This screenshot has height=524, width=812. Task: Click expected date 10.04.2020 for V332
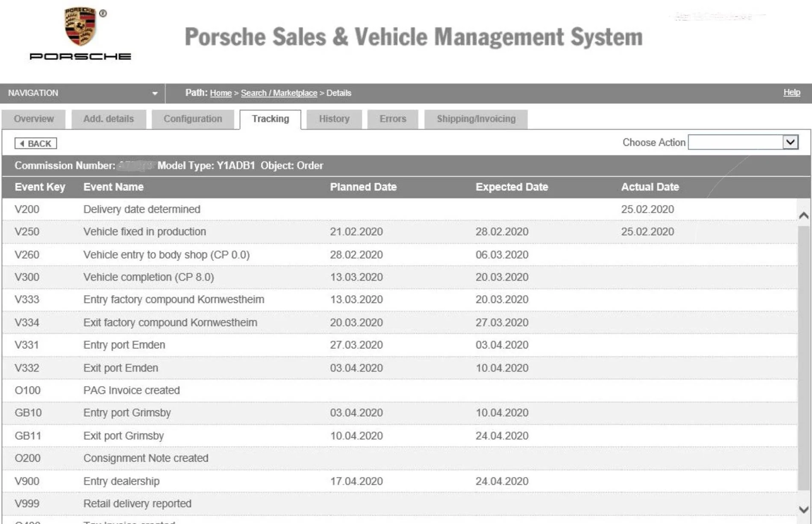[502, 368]
